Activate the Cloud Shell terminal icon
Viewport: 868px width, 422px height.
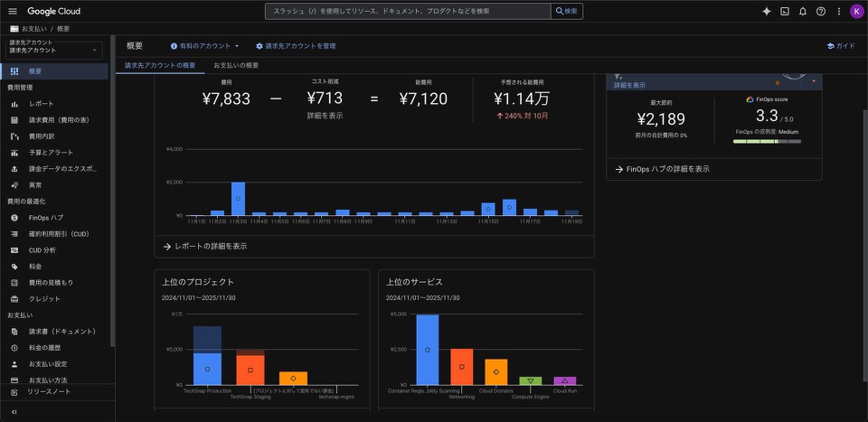785,11
